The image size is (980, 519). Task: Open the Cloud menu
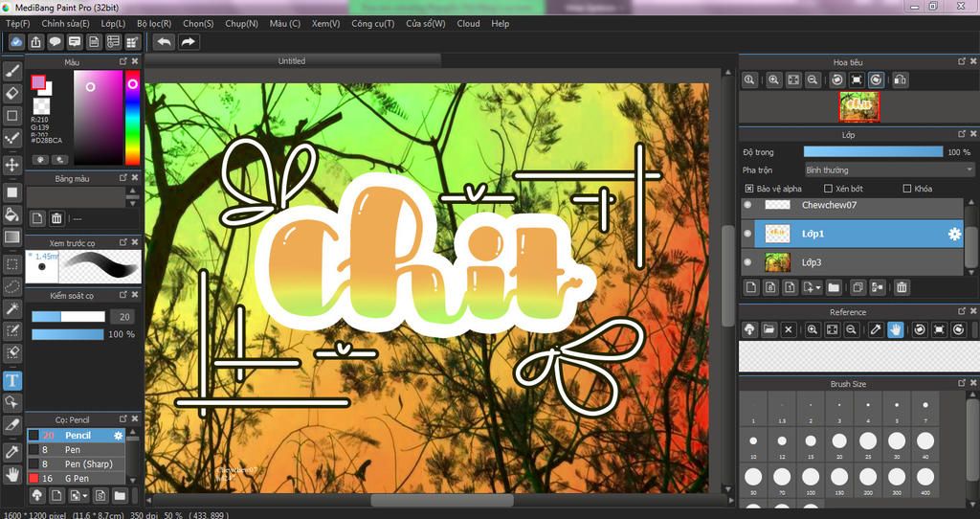point(468,23)
